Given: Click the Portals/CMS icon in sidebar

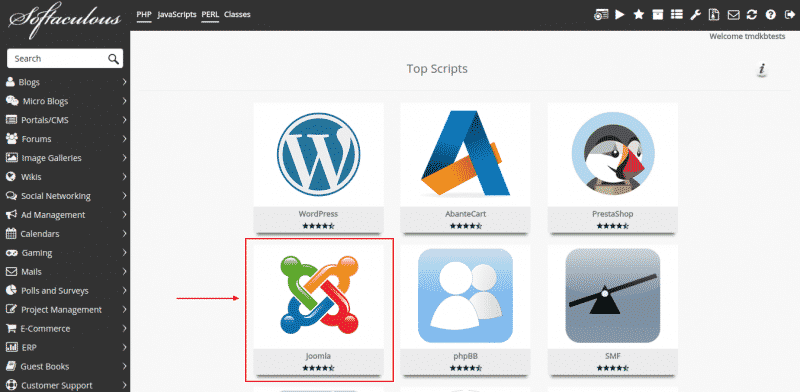Looking at the screenshot, I should click(x=12, y=120).
